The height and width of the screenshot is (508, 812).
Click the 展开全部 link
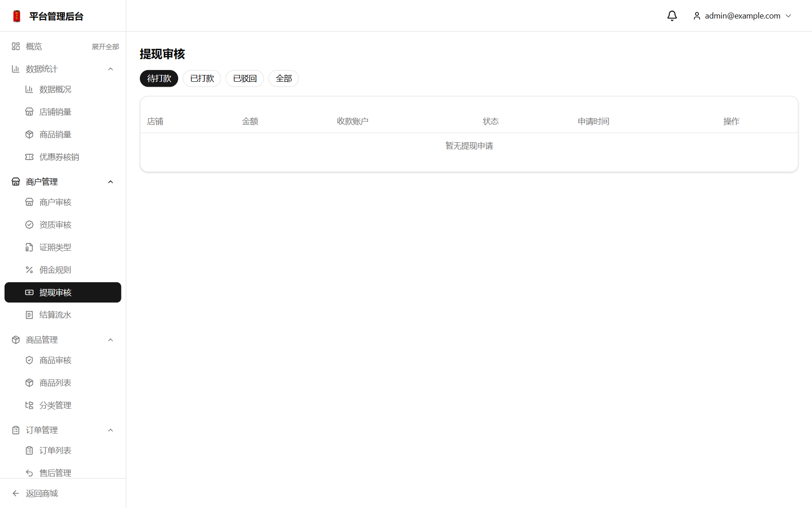(x=106, y=47)
